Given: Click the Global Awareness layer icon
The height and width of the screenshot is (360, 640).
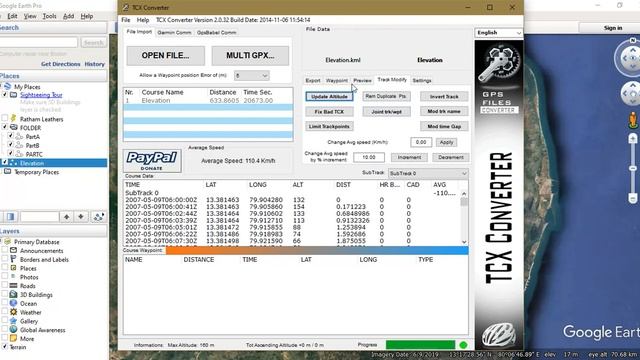Looking at the screenshot, I should coord(13,329).
